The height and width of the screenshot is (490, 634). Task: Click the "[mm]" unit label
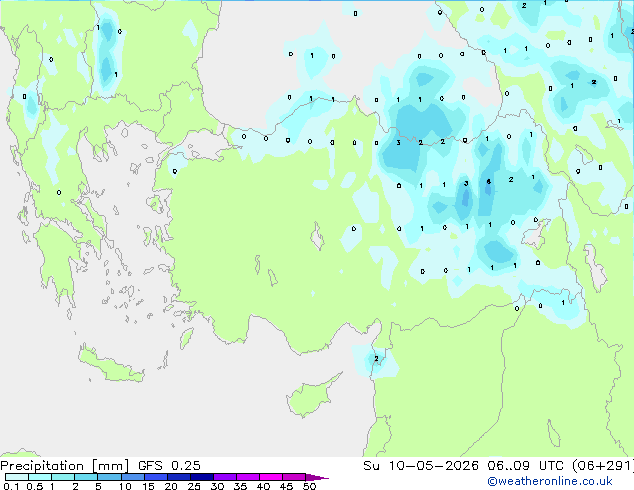110,466
